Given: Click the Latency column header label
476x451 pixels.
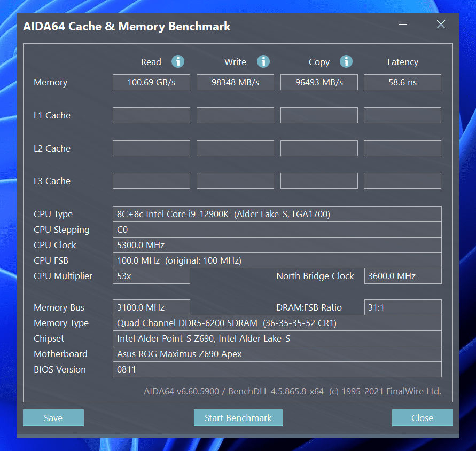Looking at the screenshot, I should pyautogui.click(x=403, y=62).
